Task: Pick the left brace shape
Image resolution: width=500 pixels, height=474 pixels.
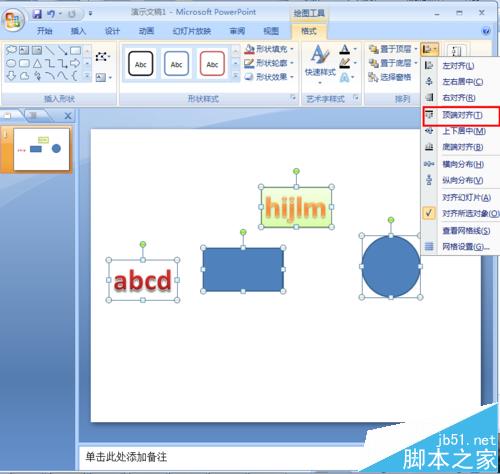Action: click(75, 76)
